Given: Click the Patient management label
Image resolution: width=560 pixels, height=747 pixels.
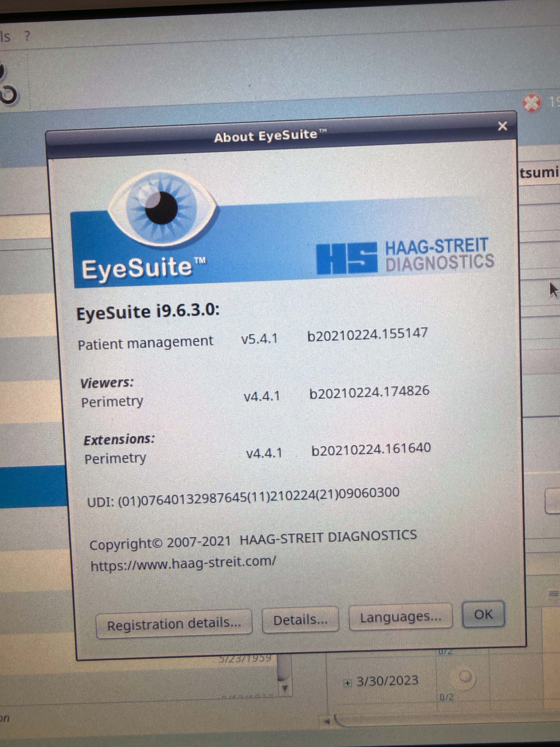Looking at the screenshot, I should pyautogui.click(x=146, y=343).
